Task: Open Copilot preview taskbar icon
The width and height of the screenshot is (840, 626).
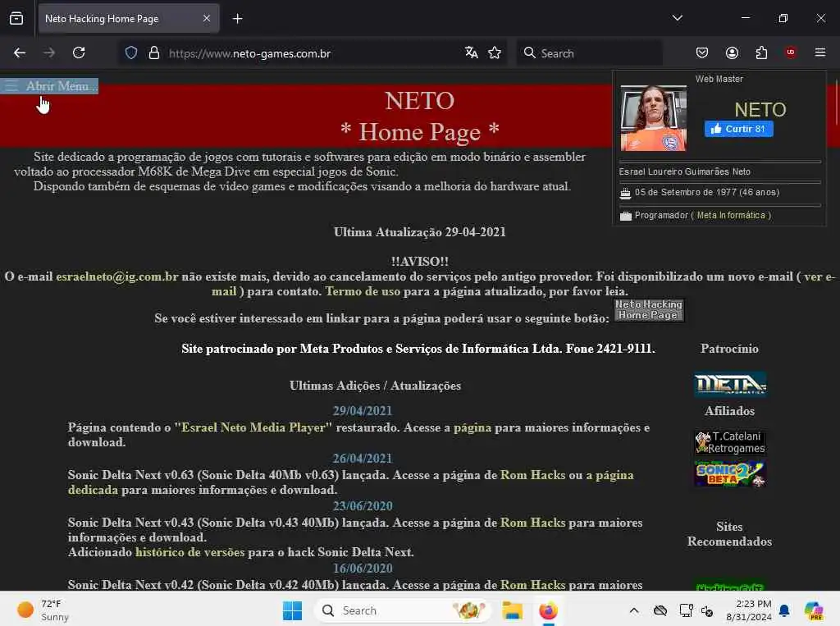Action: pos(814,610)
